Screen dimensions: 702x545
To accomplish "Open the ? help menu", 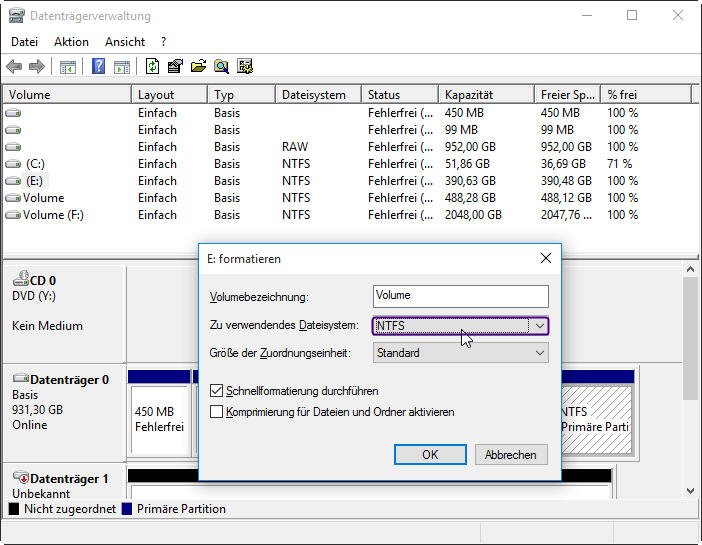I will tap(163, 42).
